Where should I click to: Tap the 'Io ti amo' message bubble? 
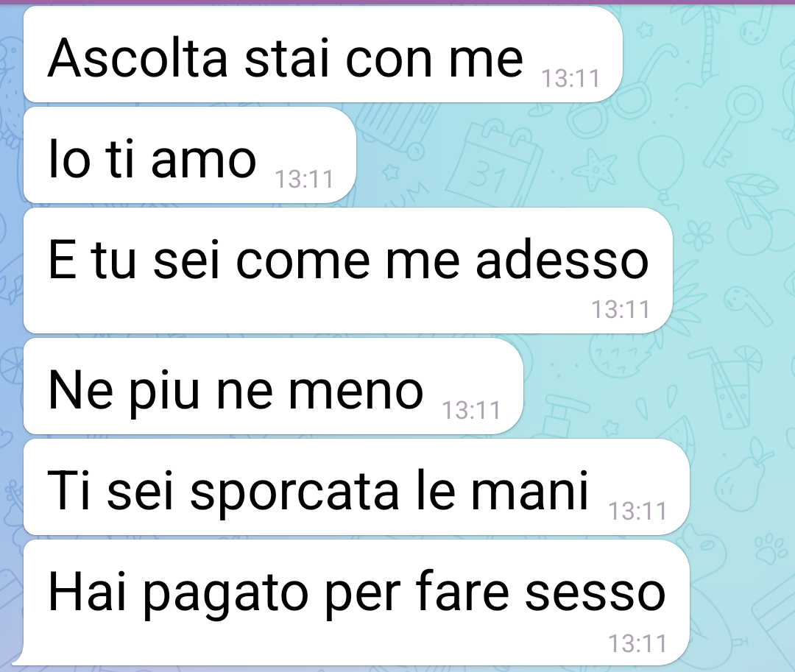190,155
